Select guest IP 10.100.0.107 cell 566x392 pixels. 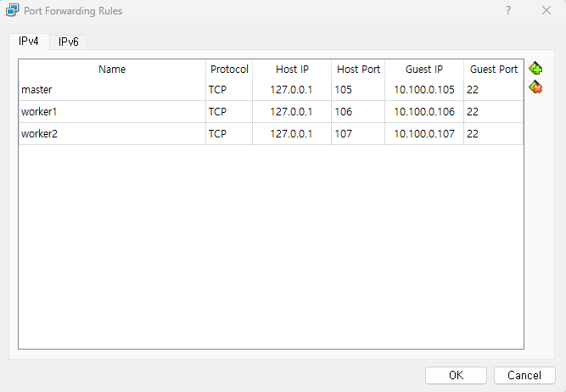424,134
